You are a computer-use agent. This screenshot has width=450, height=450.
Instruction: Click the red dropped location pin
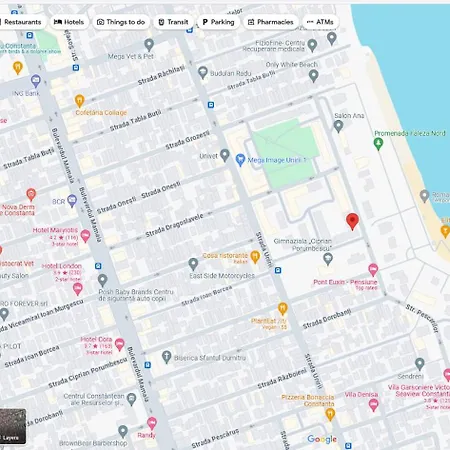352,221
